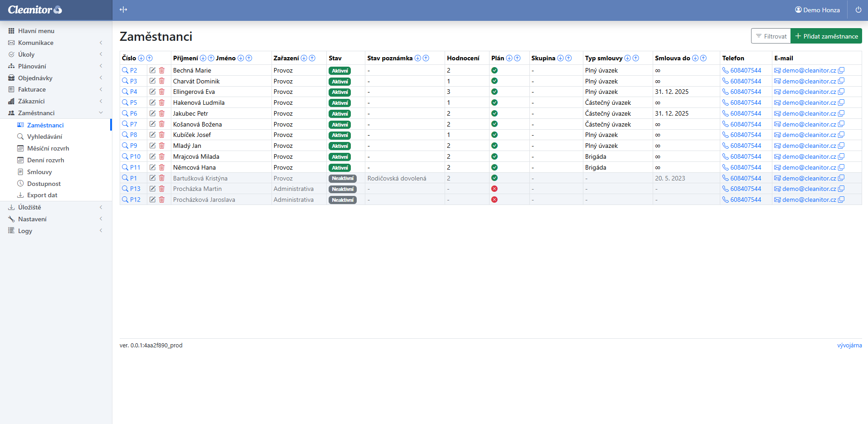The image size is (868, 424).
Task: Click the green Plán check for Mladý Jan
Action: pyautogui.click(x=495, y=146)
